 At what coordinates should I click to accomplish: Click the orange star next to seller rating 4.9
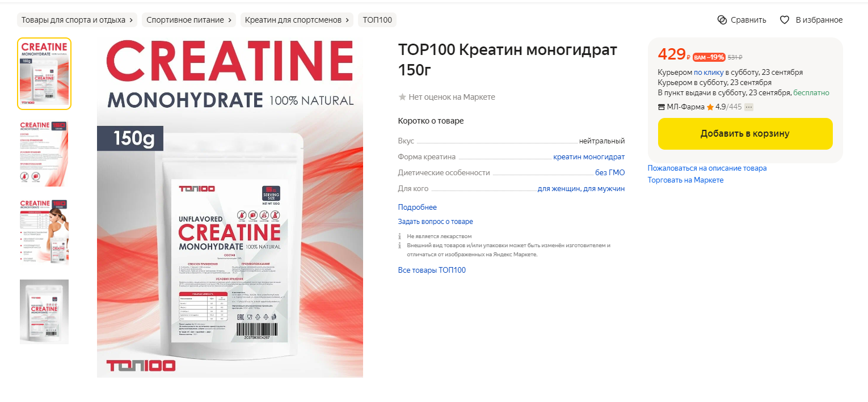click(710, 107)
